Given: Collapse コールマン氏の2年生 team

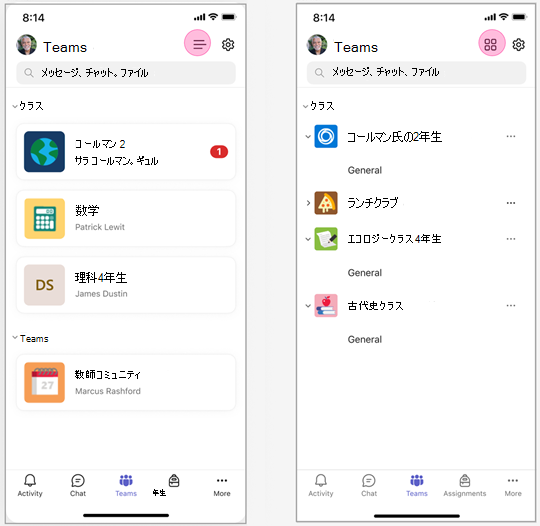Looking at the screenshot, I should coord(308,136).
